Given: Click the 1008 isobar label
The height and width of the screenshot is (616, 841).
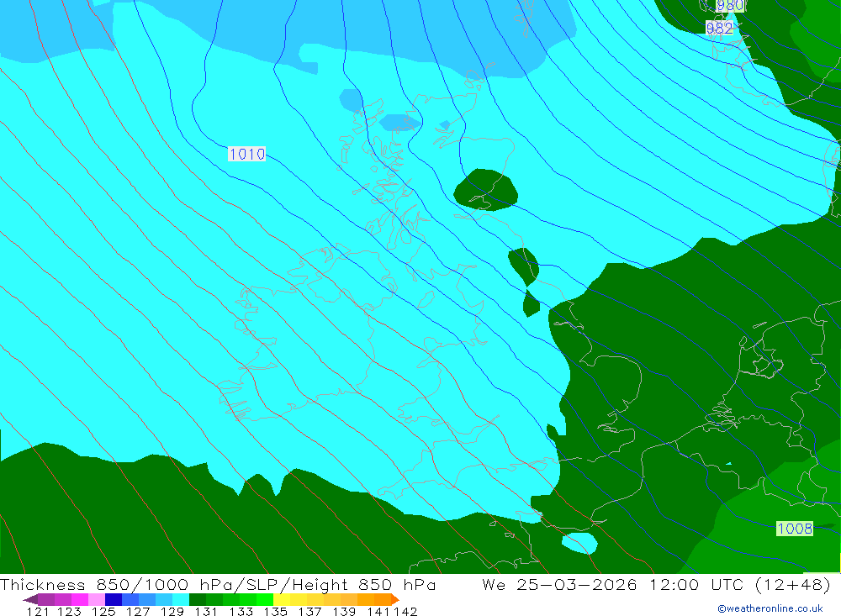Looking at the screenshot, I should click(x=795, y=529).
